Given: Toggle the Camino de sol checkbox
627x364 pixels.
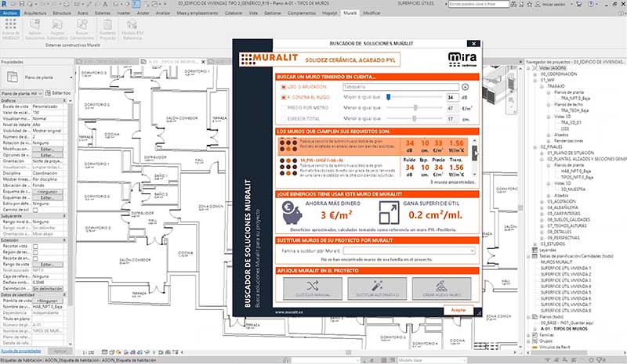Looking at the screenshot, I should tap(35, 210).
